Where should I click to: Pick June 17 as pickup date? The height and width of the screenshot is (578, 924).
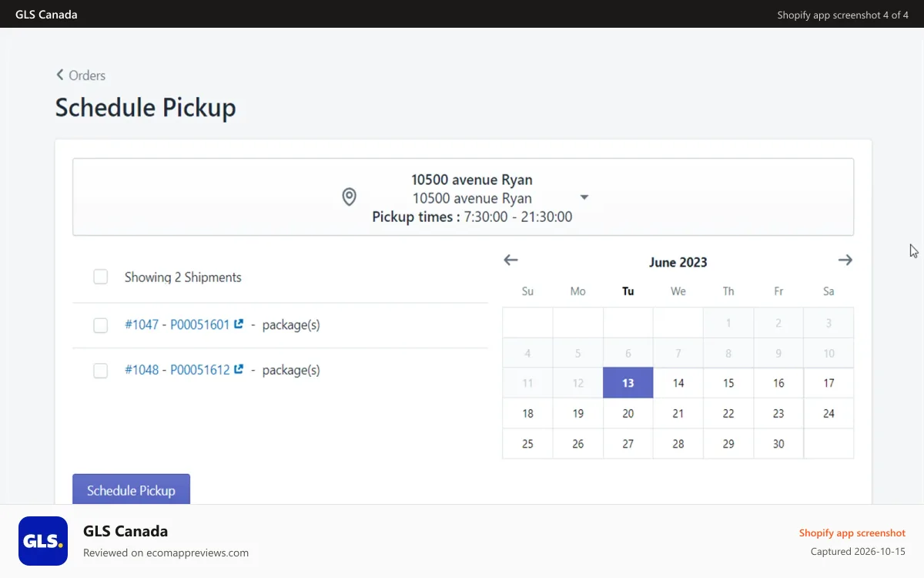(829, 383)
